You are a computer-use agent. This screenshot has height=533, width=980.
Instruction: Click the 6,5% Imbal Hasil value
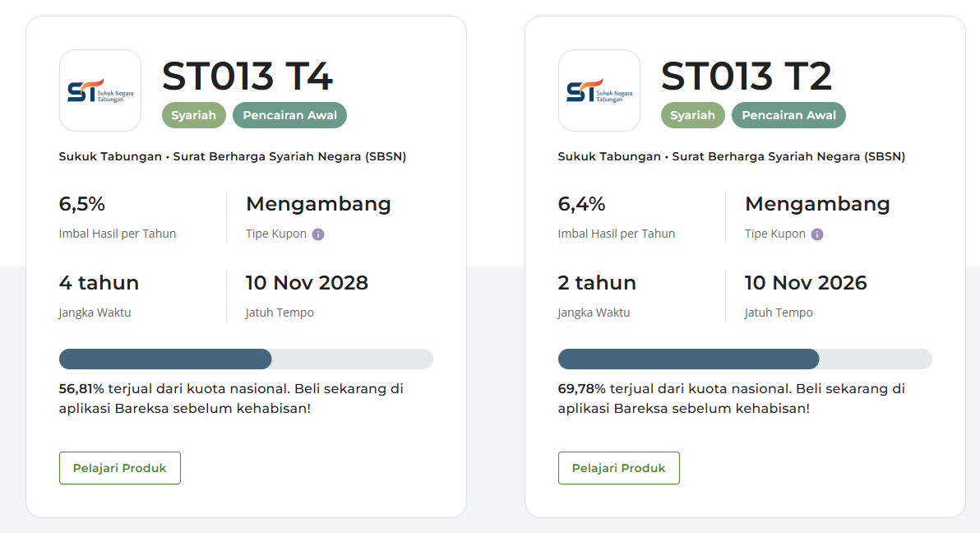pyautogui.click(x=82, y=204)
